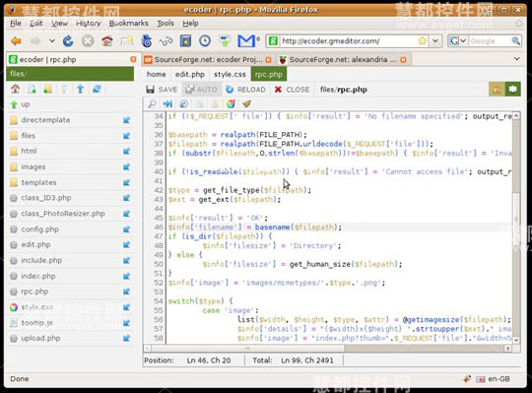Screen dimensions: 532x393
Task: Click the Firefox reload page icon
Action: [68, 41]
